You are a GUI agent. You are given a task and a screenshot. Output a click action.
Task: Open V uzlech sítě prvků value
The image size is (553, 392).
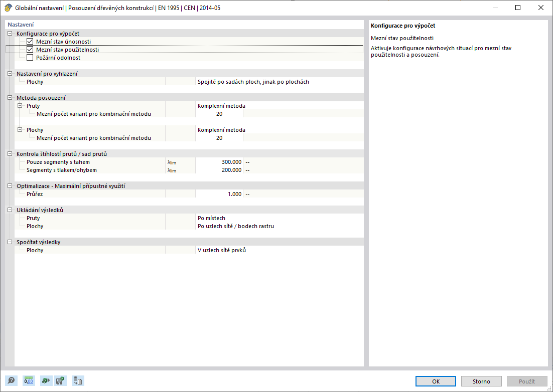[x=280, y=250]
